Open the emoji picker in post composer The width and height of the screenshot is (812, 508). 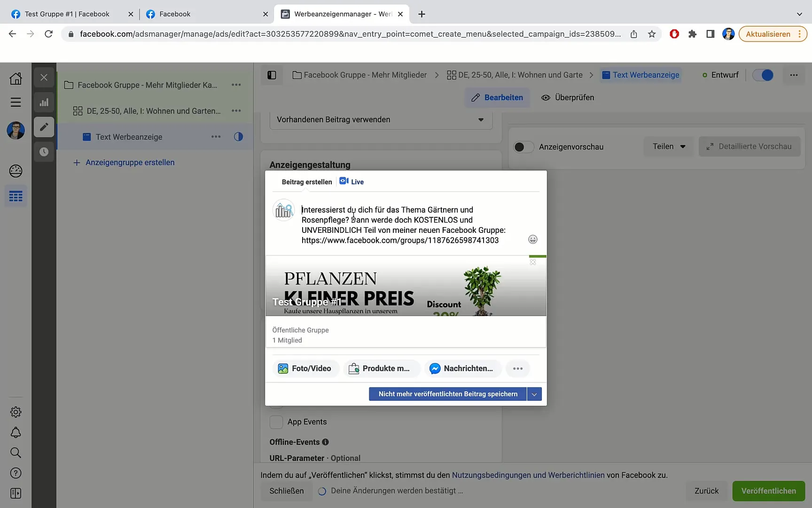[532, 239]
